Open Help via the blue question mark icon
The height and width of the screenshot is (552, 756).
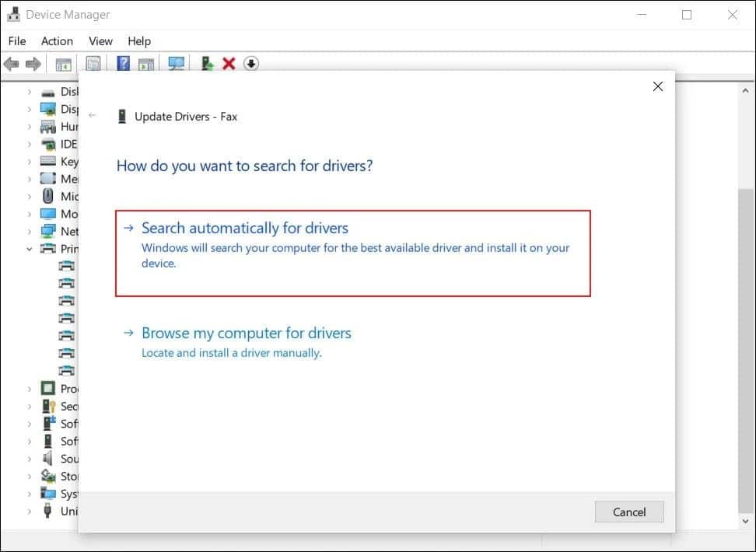(x=123, y=63)
